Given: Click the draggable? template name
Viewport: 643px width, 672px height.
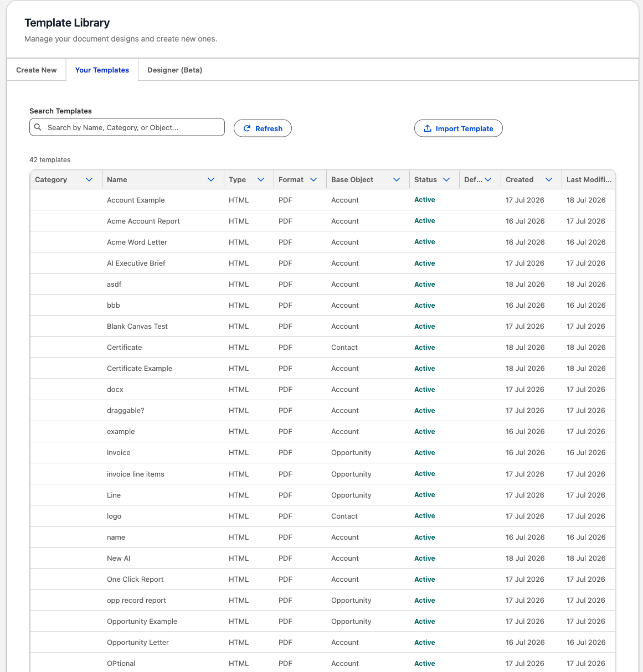Looking at the screenshot, I should [x=126, y=410].
